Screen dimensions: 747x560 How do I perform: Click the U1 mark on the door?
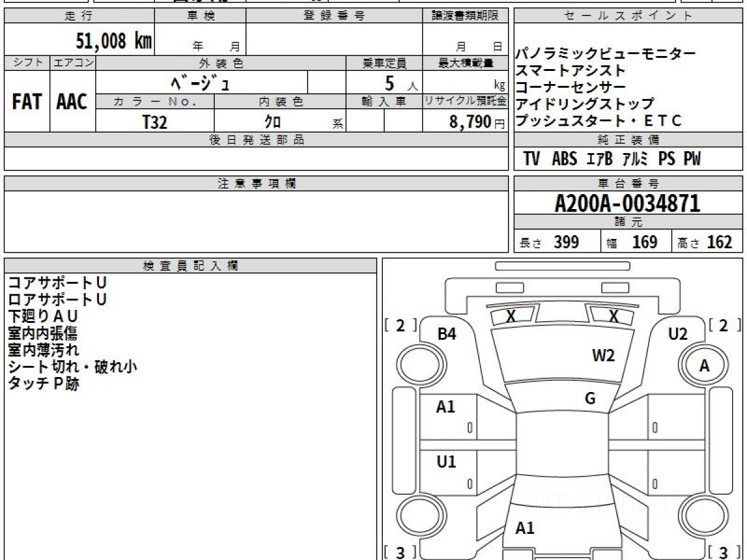coord(446,462)
